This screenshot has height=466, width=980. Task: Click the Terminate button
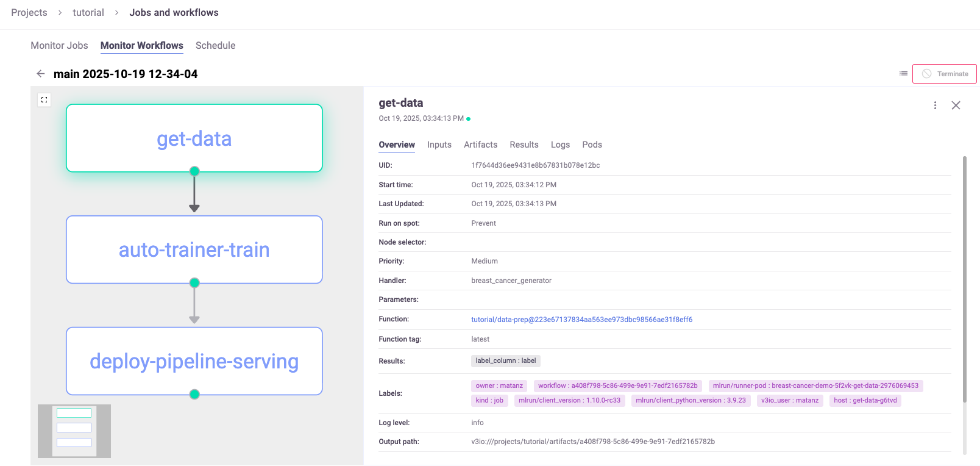pos(944,74)
